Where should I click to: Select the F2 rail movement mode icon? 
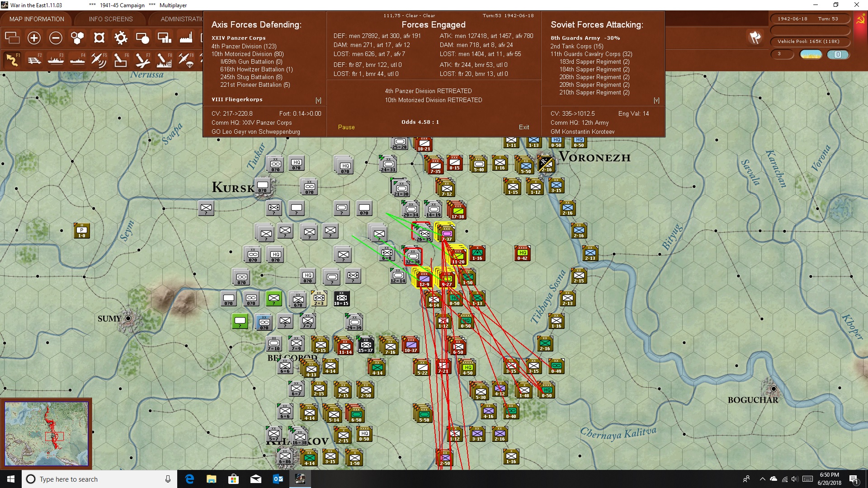point(34,60)
